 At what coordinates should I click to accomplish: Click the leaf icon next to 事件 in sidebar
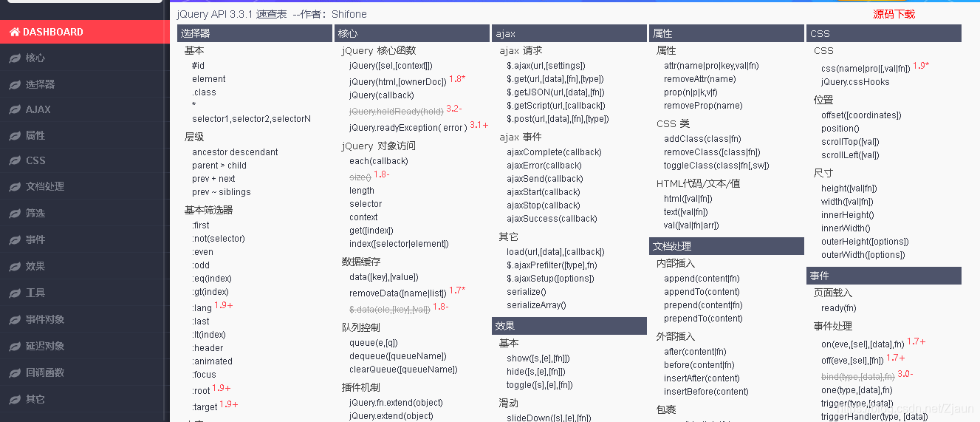pos(14,239)
